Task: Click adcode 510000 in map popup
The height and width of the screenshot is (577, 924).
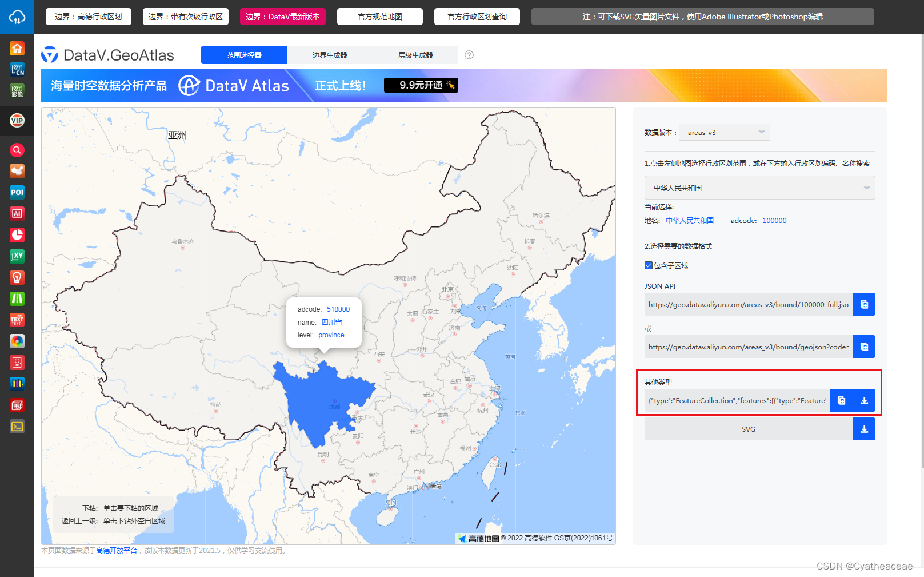Action: click(338, 309)
